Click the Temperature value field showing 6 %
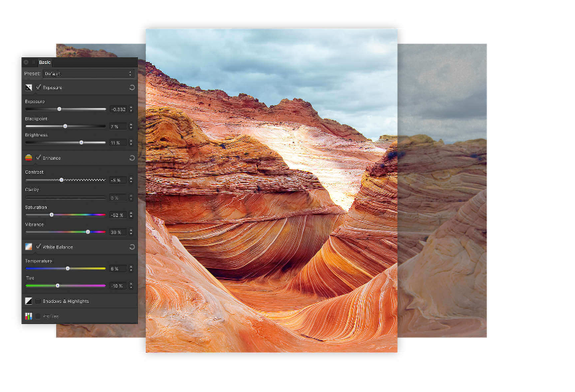Screen dimensions: 575x392 coord(119,268)
